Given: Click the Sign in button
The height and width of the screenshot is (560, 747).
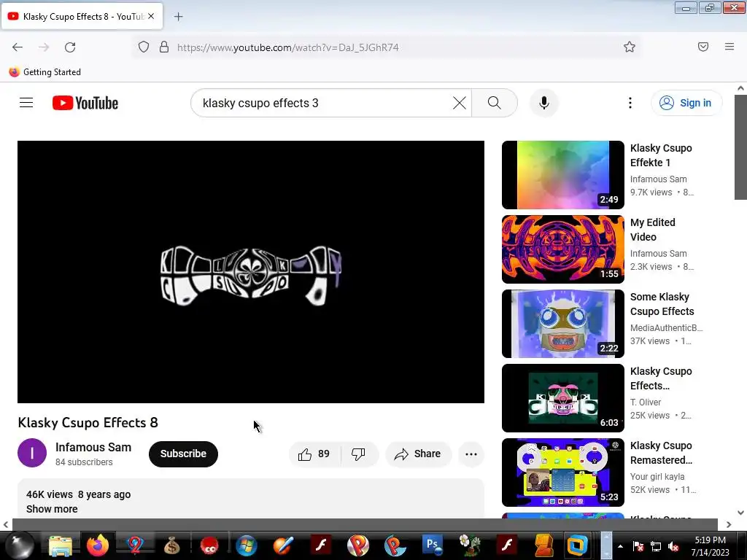Looking at the screenshot, I should click(x=686, y=103).
